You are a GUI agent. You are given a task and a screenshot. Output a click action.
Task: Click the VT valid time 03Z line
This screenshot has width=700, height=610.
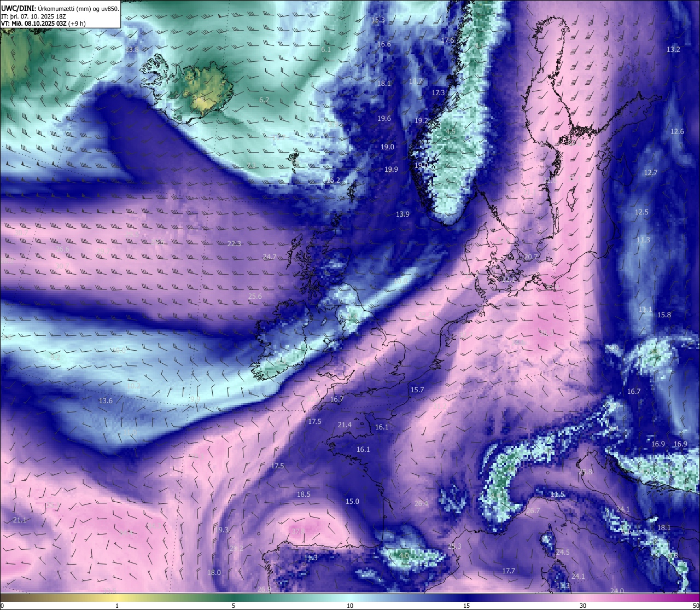(x=43, y=24)
